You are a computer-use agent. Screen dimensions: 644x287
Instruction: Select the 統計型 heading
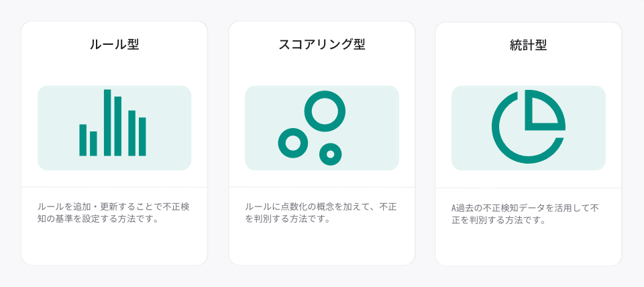(x=528, y=45)
